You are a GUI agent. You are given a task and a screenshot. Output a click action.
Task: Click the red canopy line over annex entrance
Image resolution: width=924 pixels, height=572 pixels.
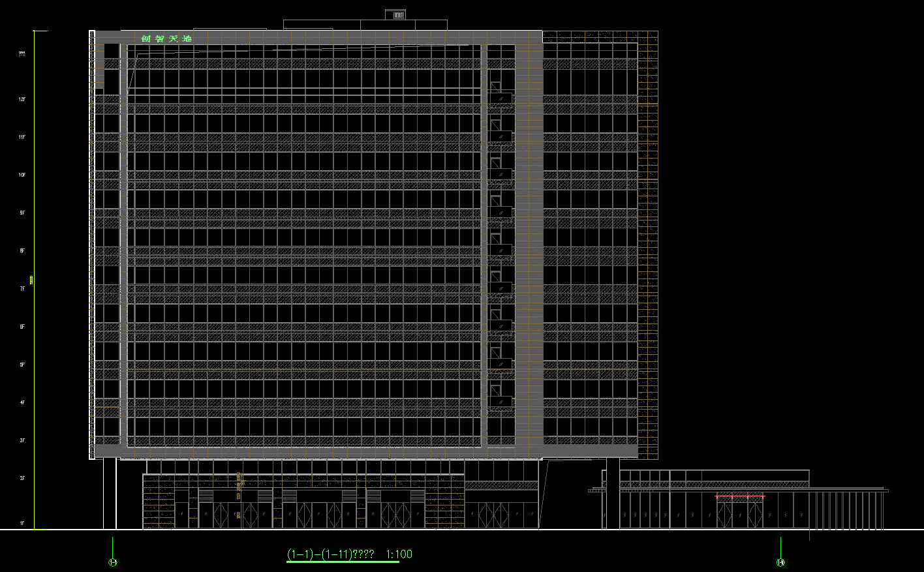pyautogui.click(x=739, y=497)
